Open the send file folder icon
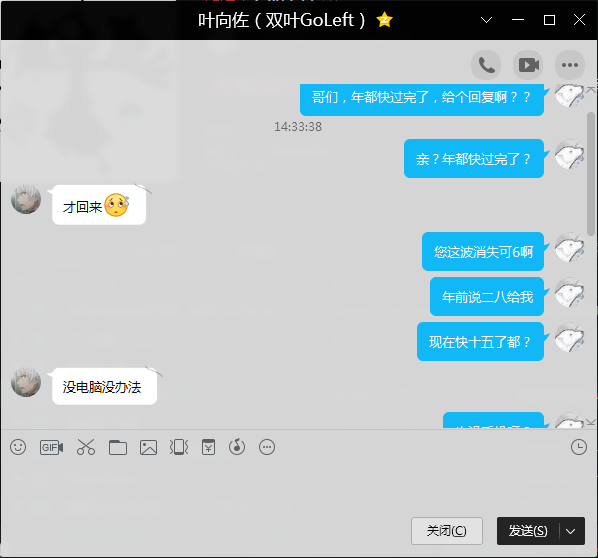 [118, 447]
